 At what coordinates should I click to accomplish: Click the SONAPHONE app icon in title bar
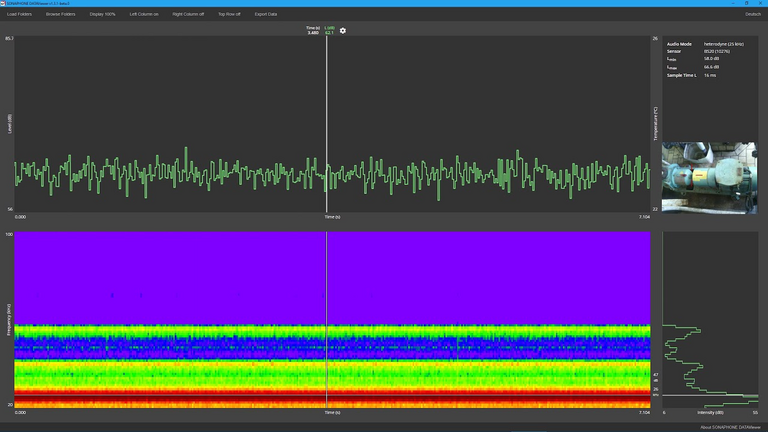(4, 3)
